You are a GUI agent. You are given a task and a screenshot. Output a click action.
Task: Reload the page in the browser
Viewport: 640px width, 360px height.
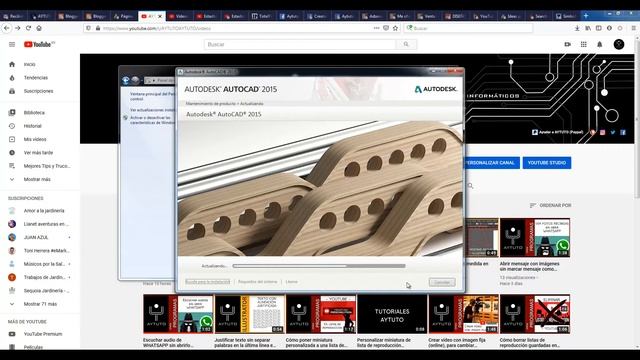point(28,28)
